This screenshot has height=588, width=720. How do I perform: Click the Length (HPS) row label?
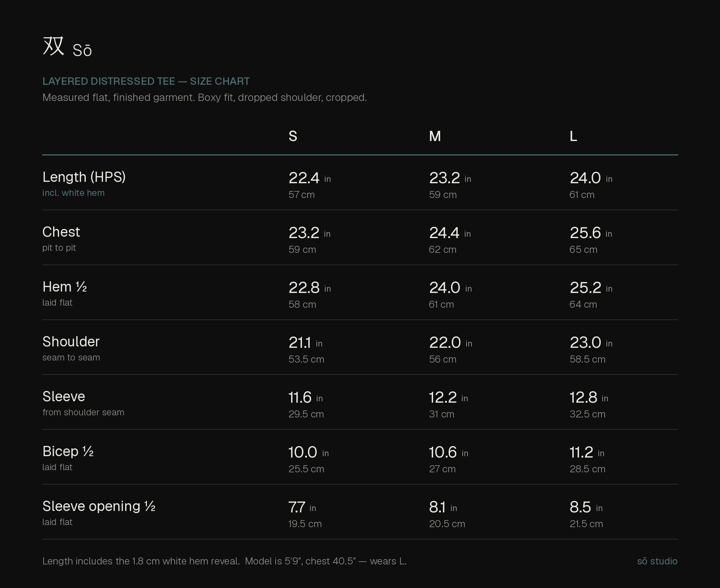coord(84,177)
